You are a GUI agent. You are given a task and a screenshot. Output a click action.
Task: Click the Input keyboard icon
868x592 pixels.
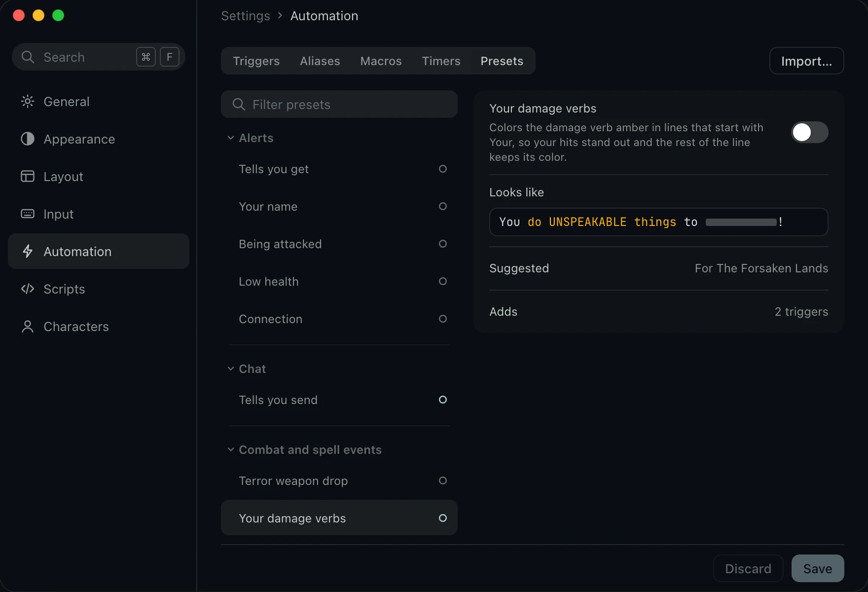tap(28, 214)
